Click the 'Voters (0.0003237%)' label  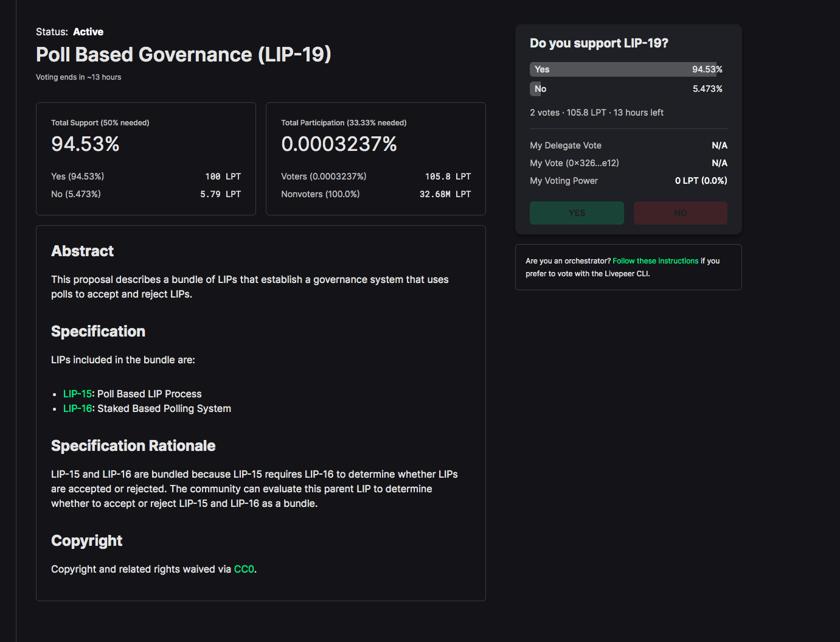pos(324,176)
